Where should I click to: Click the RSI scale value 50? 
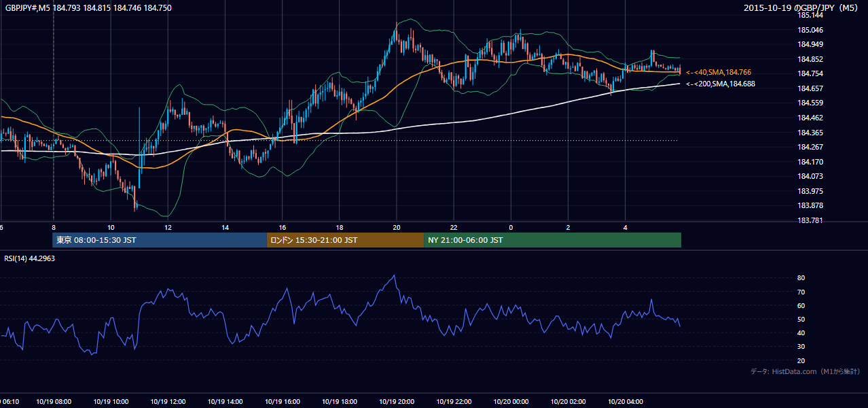coord(801,319)
